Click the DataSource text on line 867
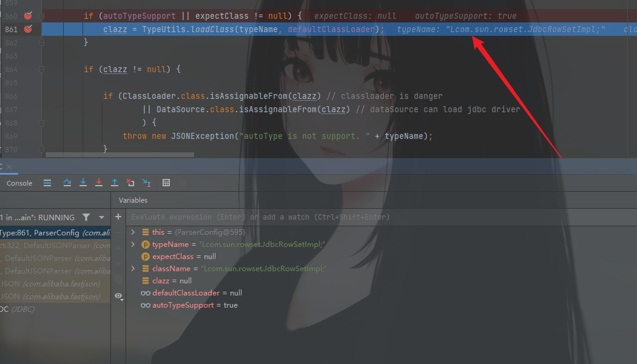 (180, 109)
